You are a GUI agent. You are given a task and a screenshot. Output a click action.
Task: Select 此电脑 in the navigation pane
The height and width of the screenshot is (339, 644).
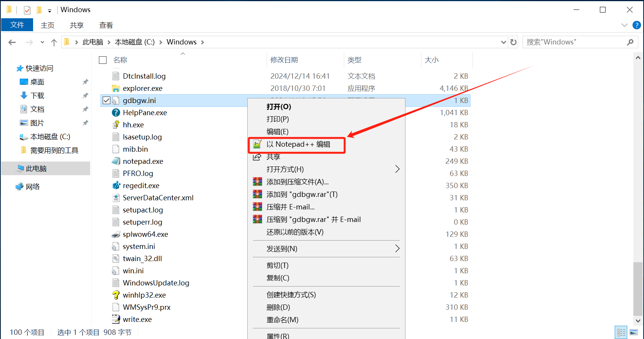point(36,168)
